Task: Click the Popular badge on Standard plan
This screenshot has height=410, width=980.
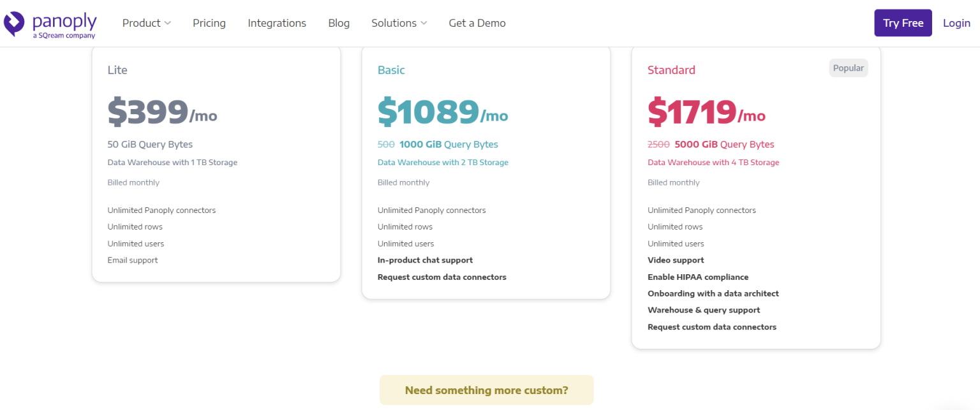Action: tap(848, 68)
